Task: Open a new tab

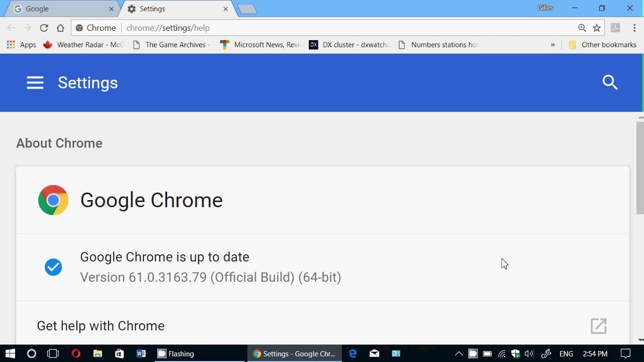Action: pyautogui.click(x=247, y=10)
